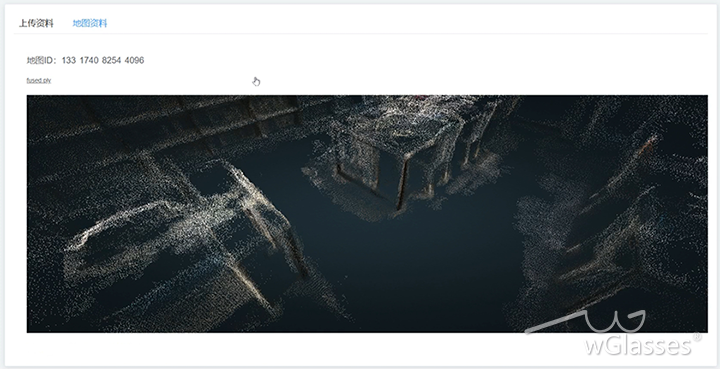720x369 pixels.
Task: Open the fused.ply file link
Action: [x=39, y=80]
